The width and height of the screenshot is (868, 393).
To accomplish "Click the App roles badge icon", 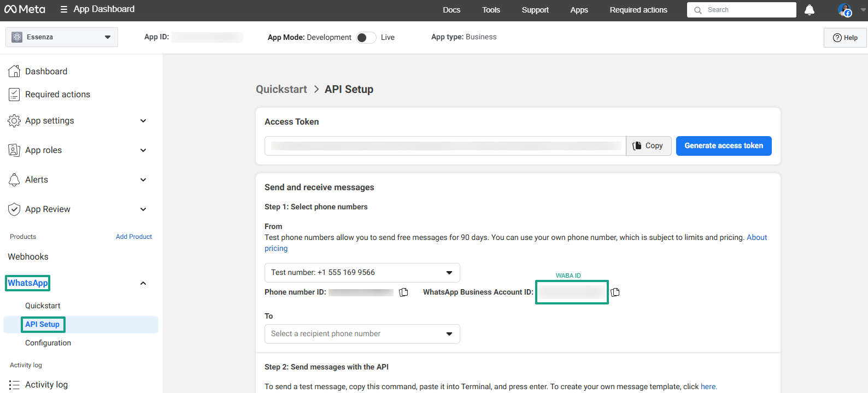I will pos(14,150).
